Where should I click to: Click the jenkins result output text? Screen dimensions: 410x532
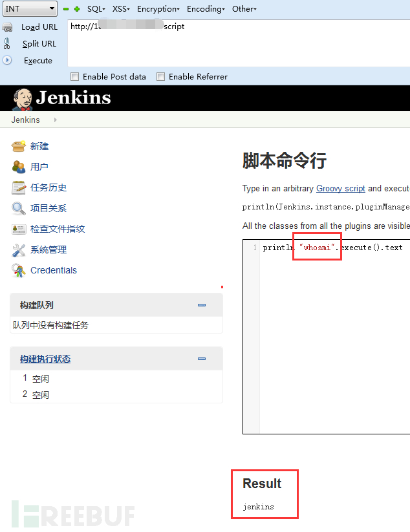point(258,507)
